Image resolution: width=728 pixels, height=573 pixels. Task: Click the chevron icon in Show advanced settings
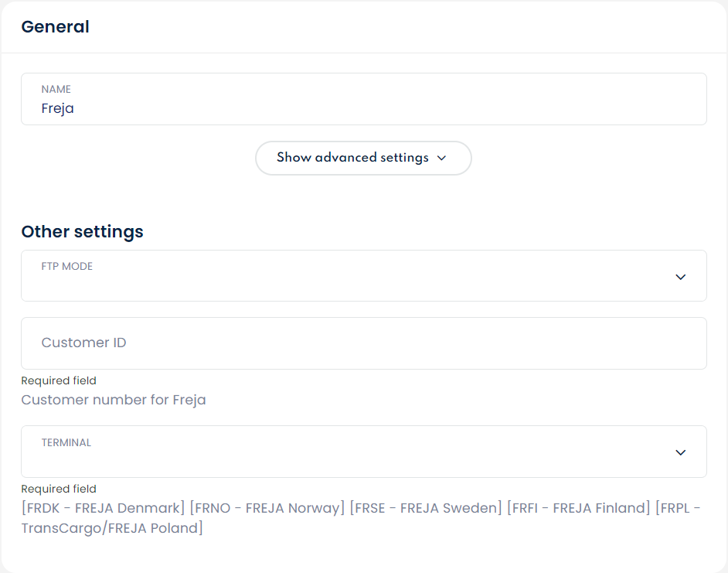point(442,158)
